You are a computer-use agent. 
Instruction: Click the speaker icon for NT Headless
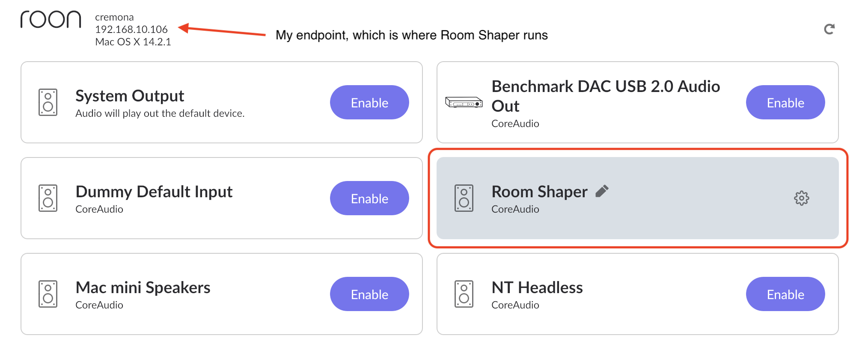pyautogui.click(x=464, y=294)
